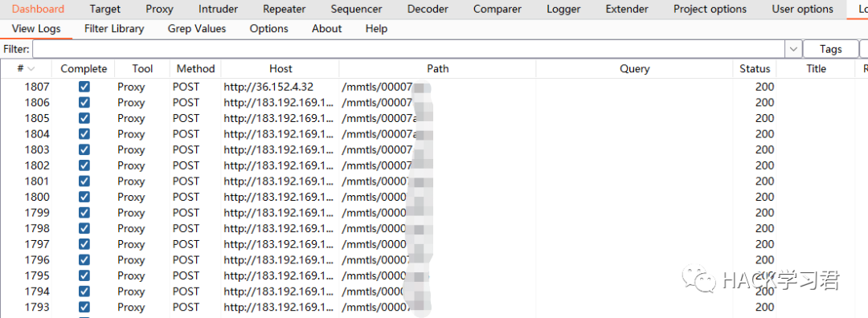Open the User options tab
This screenshot has height=318, width=868.
(x=802, y=10)
